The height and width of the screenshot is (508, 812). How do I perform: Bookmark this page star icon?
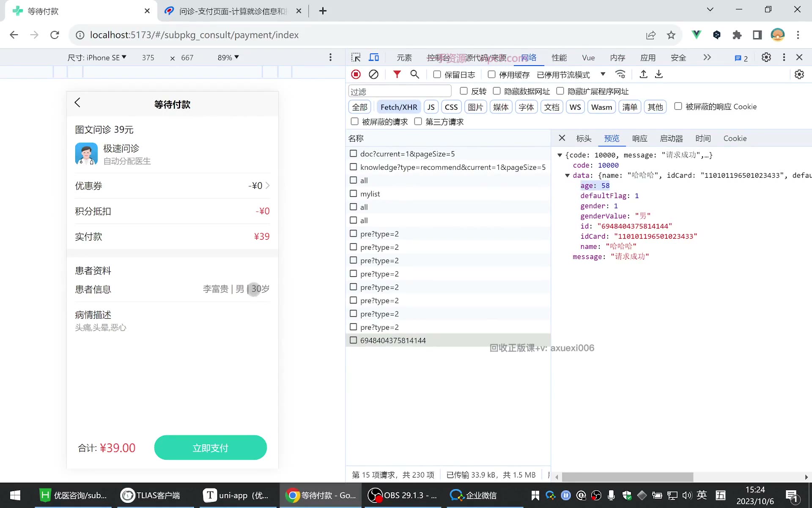pyautogui.click(x=671, y=35)
